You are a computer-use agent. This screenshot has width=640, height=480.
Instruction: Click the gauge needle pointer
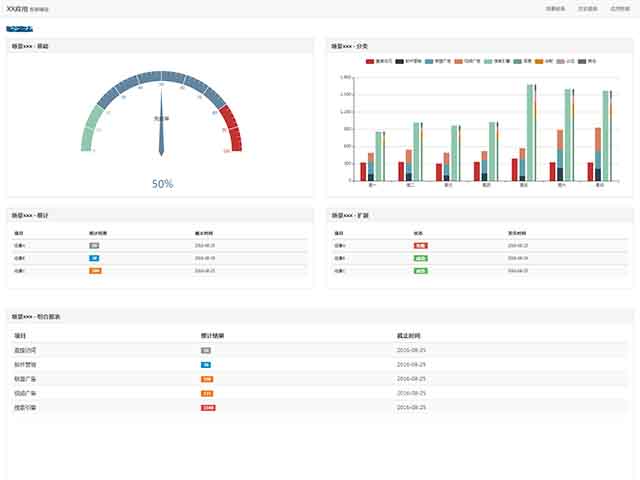(x=161, y=122)
